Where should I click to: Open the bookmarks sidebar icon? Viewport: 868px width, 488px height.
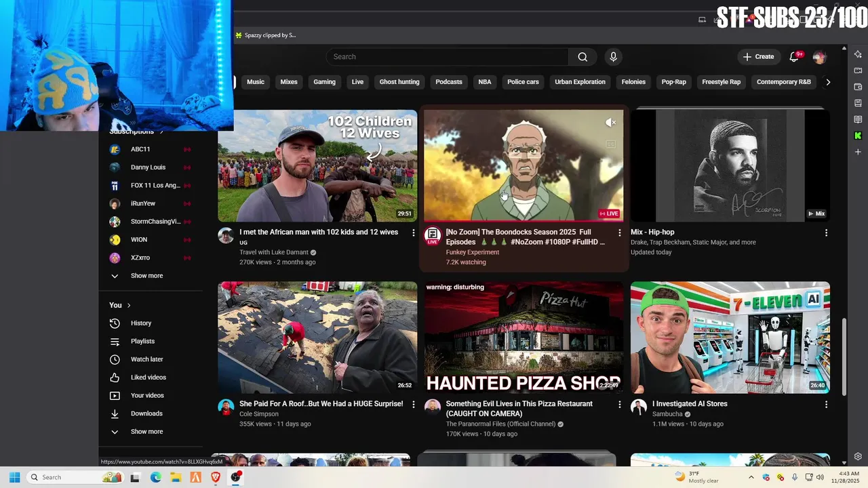858,103
